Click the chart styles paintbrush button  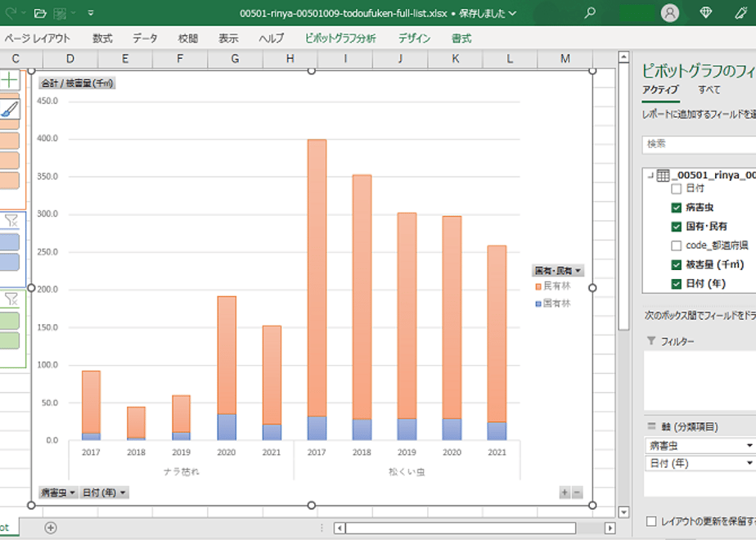[9, 110]
